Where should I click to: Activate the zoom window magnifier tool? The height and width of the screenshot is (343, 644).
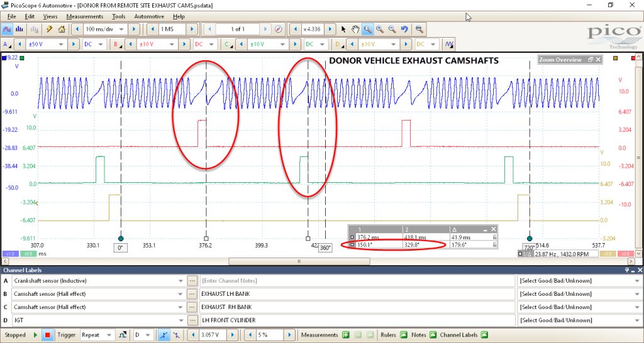click(x=367, y=30)
